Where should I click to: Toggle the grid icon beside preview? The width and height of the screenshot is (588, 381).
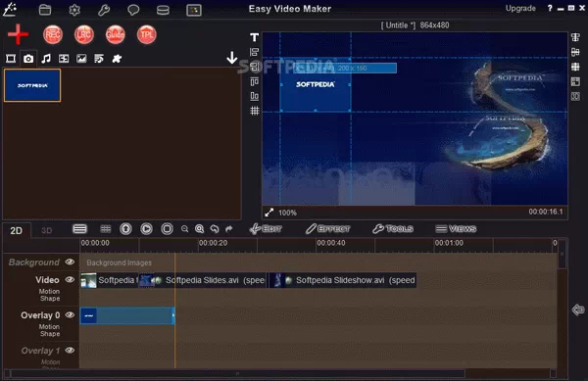coord(254,111)
